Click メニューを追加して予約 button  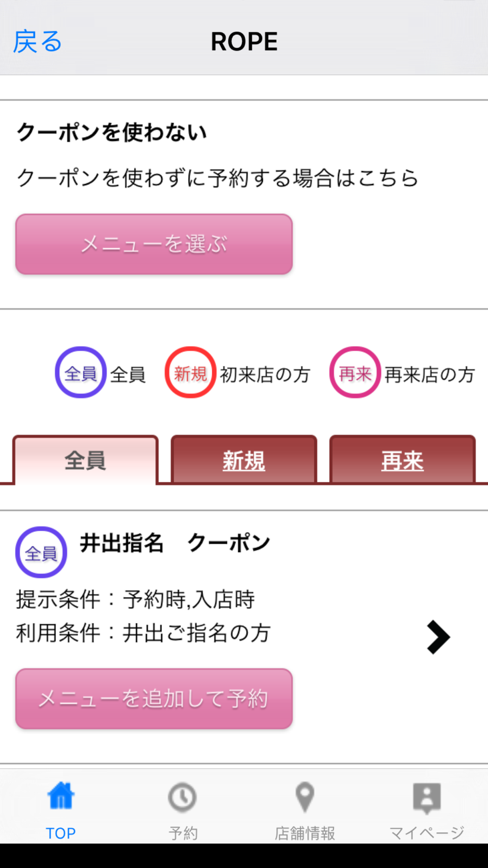(x=154, y=699)
